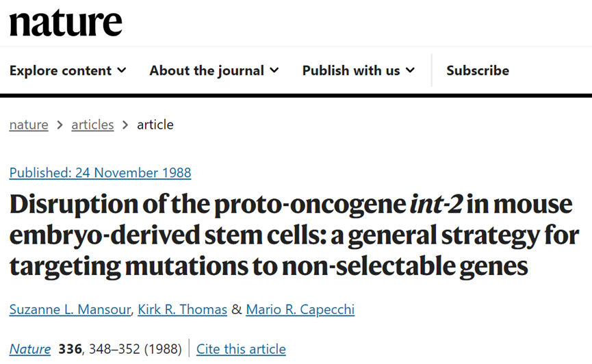Open author Kirk R. Thomas's link
592x364 pixels.
(x=182, y=310)
